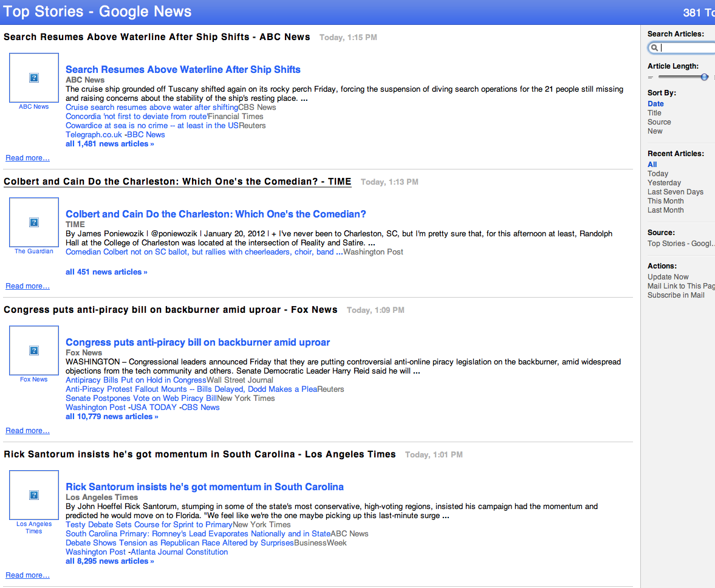
Task: Open the Telegraph.co.uk link
Action: point(94,135)
